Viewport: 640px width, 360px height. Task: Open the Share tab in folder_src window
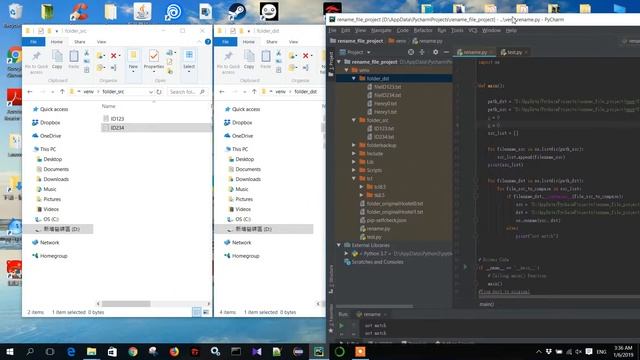coord(80,42)
